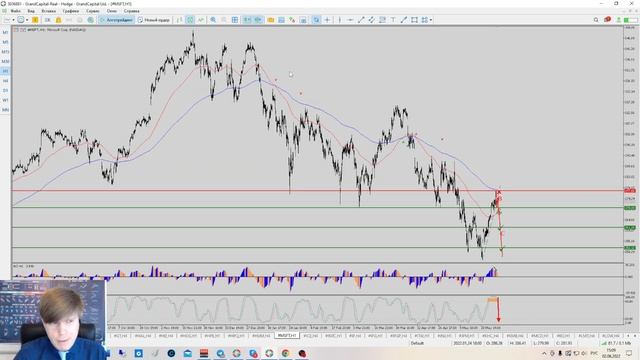Select the rectangle shape tool
Screen dimensions: 640x360
coord(414,20)
